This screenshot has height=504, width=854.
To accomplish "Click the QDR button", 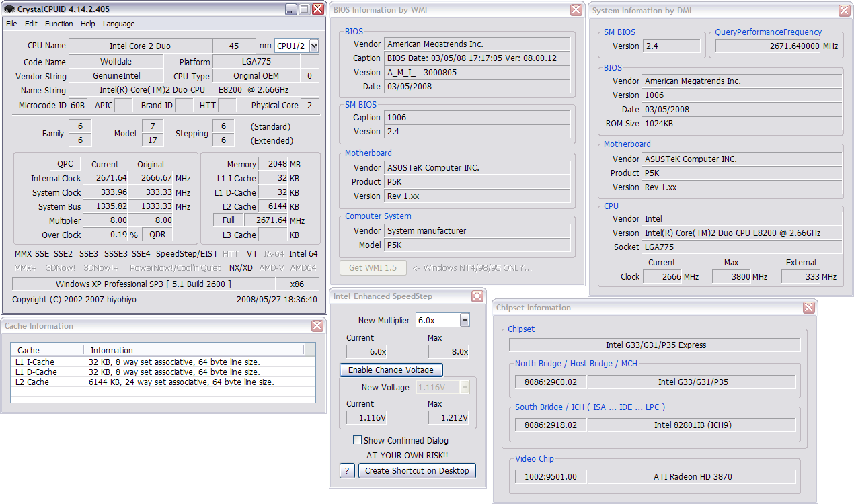I will pyautogui.click(x=157, y=235).
